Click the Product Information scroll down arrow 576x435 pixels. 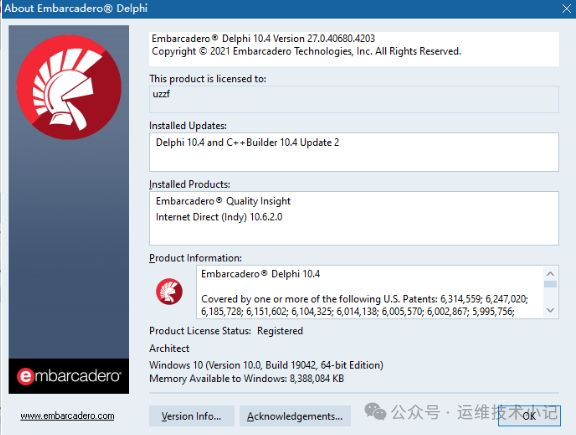click(x=550, y=310)
